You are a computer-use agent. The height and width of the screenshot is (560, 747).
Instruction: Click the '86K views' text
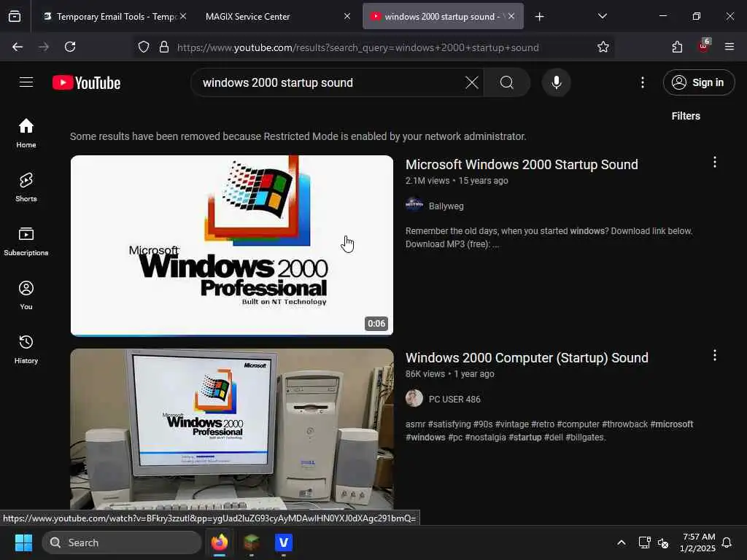(425, 374)
